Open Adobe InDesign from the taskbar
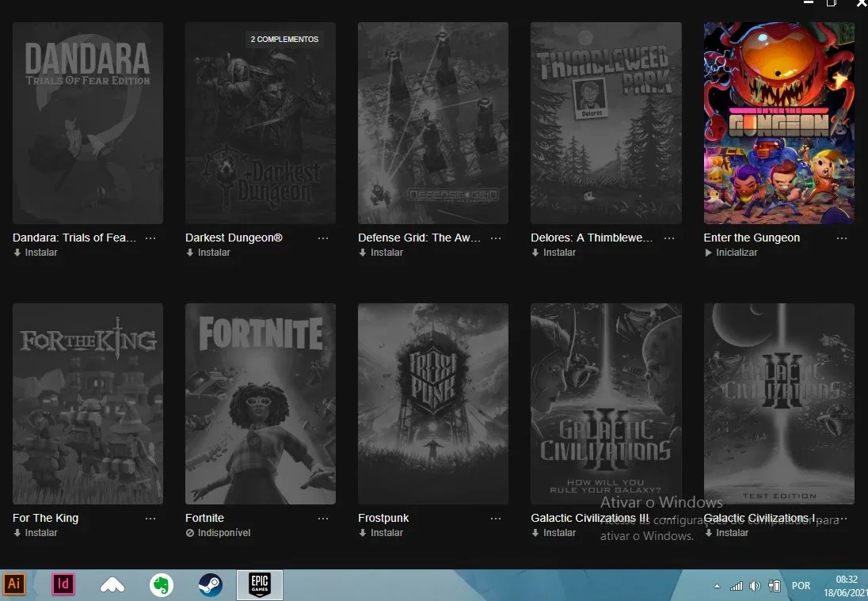 click(x=63, y=584)
